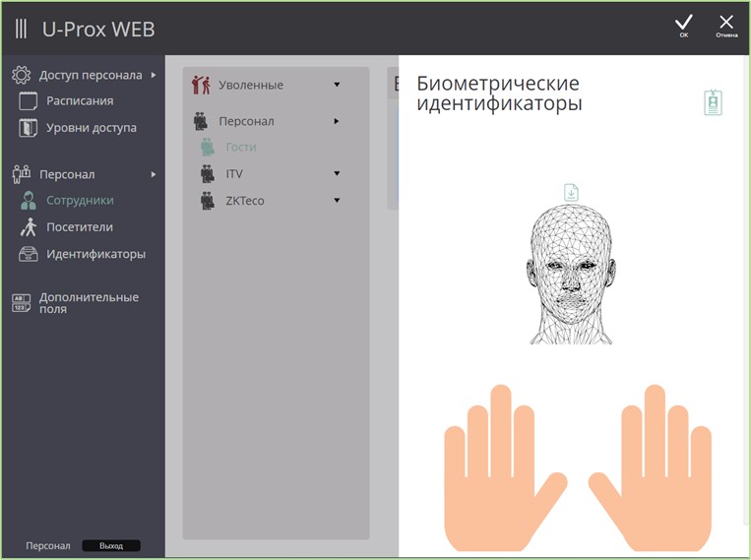Image resolution: width=751 pixels, height=560 pixels.
Task: Click the ZKTeco group icon
Action: point(208,201)
